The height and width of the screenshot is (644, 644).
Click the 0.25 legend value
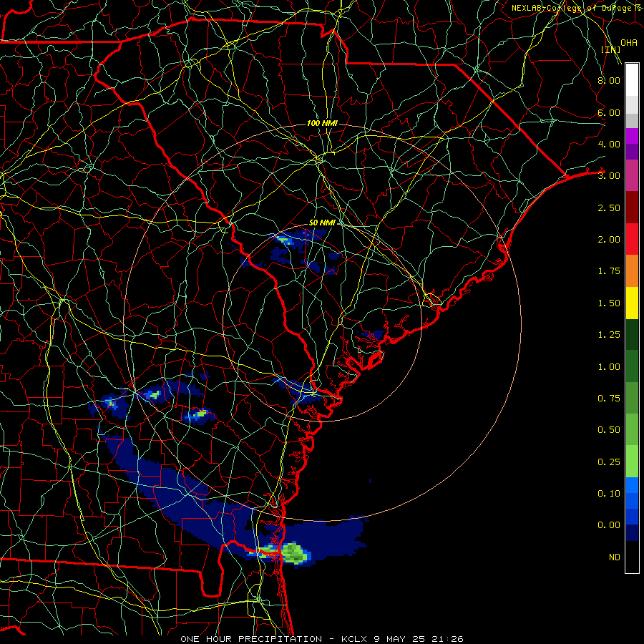pyautogui.click(x=609, y=462)
